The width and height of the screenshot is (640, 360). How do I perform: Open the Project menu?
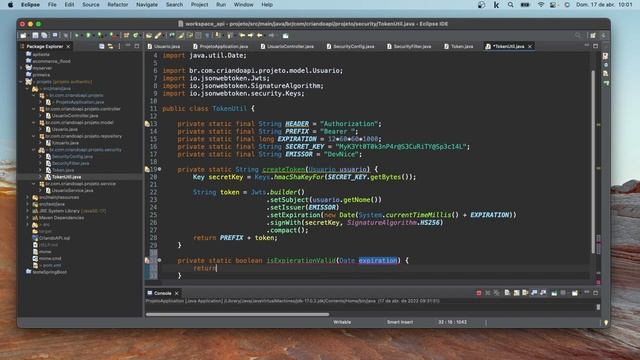click(x=200, y=5)
